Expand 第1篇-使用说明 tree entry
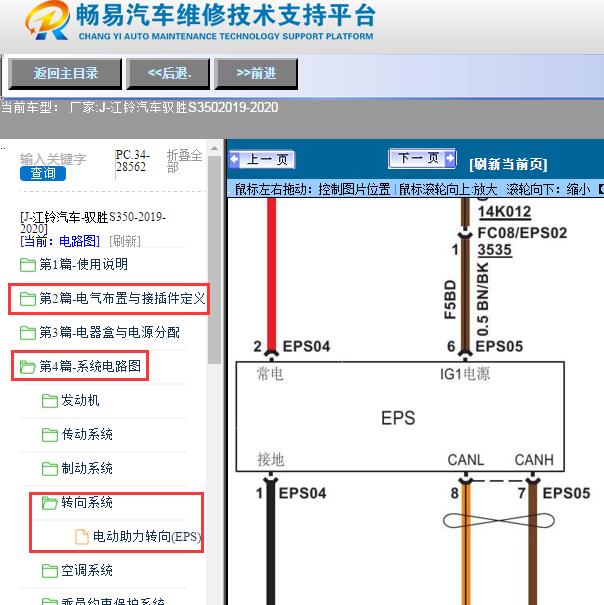 pos(83,265)
